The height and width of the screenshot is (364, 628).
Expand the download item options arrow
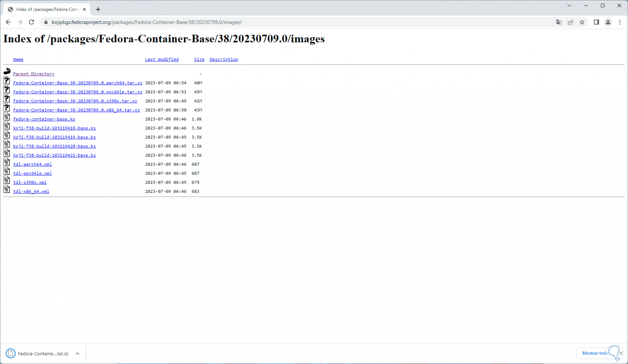point(77,354)
